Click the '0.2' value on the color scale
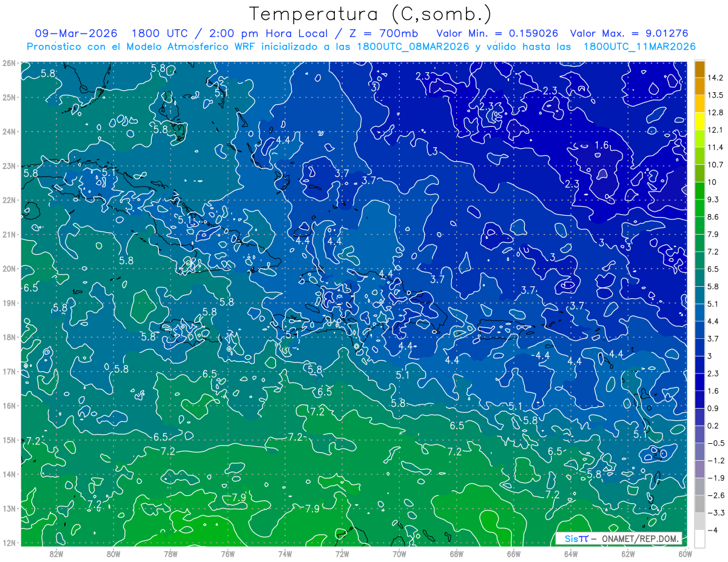The image size is (728, 562). tap(713, 426)
